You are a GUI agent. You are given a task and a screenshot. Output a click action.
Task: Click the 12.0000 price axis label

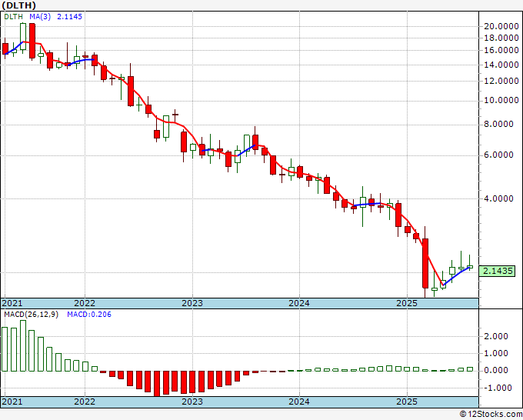[503, 81]
